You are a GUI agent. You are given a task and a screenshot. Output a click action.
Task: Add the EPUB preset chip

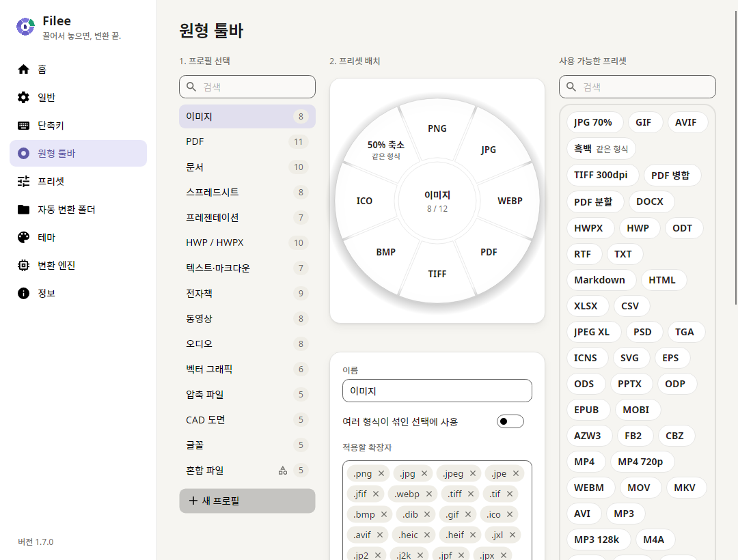[588, 410]
